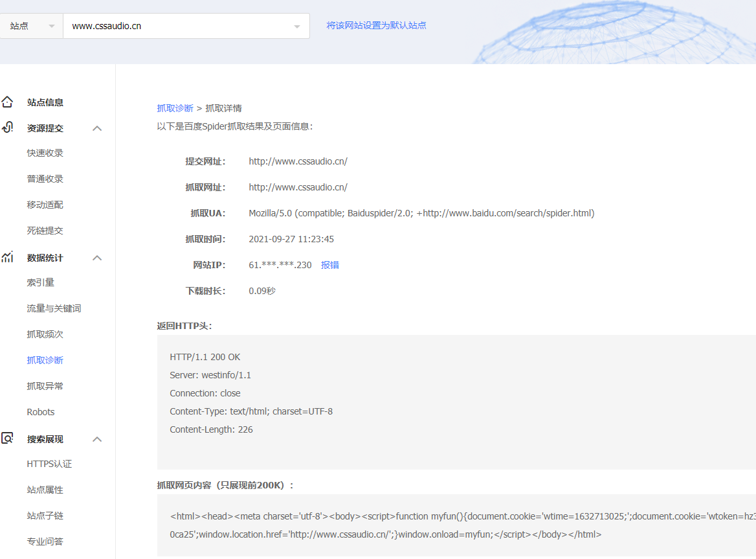Go back via 抓取诊断 breadcrumb link
This screenshot has height=559, width=756.
[x=175, y=108]
